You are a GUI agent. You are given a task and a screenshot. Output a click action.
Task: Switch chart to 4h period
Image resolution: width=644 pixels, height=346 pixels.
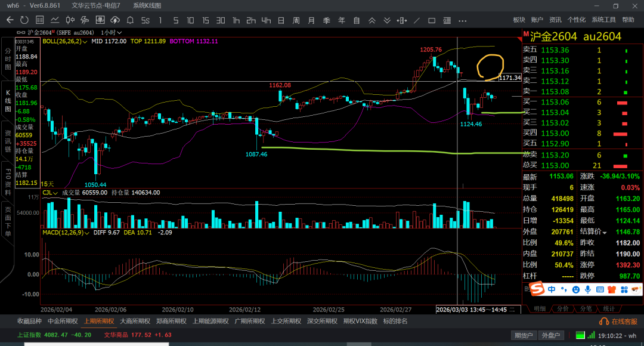[x=266, y=20]
